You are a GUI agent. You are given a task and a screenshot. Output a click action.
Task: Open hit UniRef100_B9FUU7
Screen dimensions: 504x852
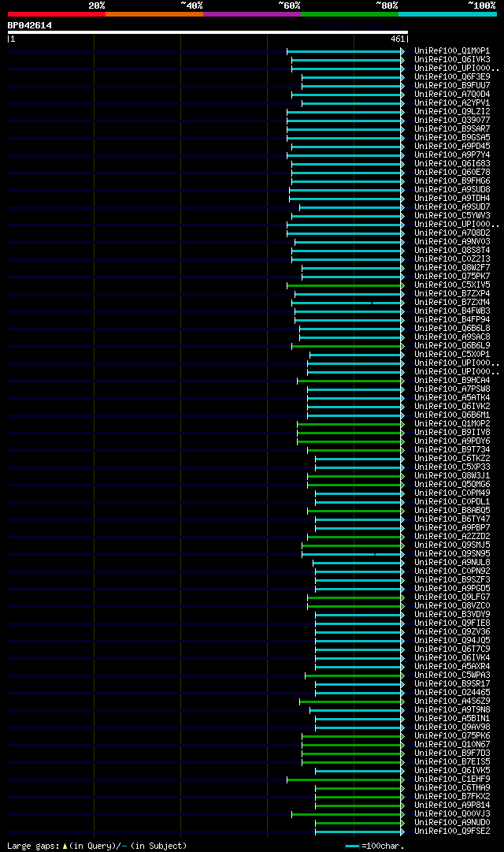point(452,86)
